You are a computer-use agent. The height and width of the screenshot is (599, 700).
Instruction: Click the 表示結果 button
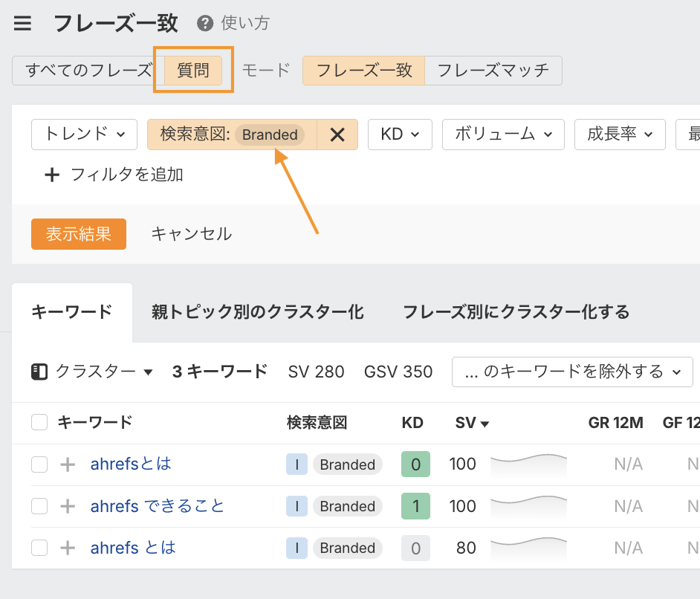79,233
